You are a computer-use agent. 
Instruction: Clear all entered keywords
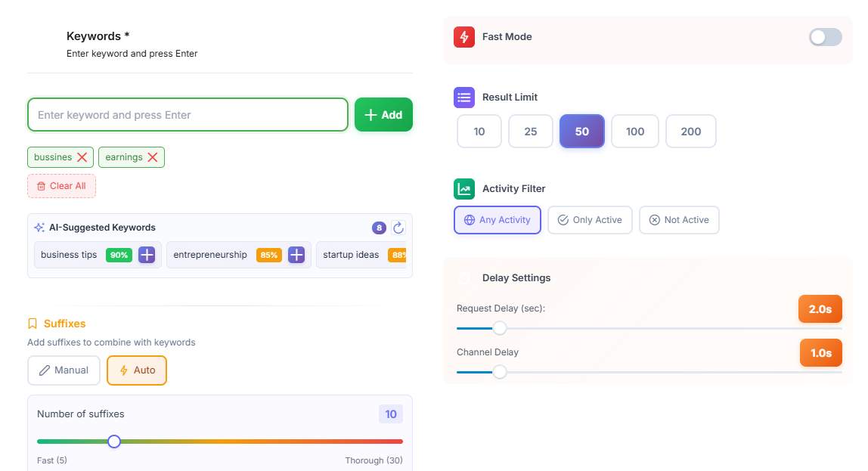pyautogui.click(x=61, y=185)
